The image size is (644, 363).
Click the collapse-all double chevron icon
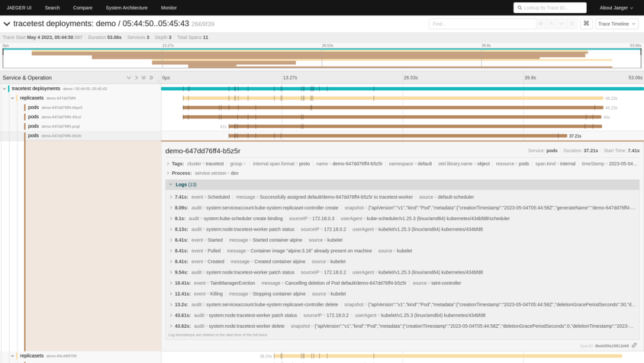(151, 78)
